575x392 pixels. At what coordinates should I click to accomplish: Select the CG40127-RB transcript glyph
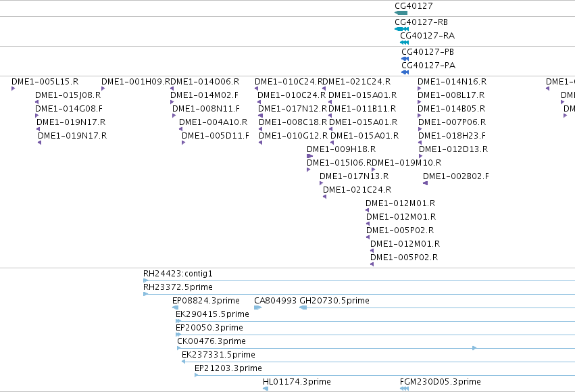click(401, 29)
